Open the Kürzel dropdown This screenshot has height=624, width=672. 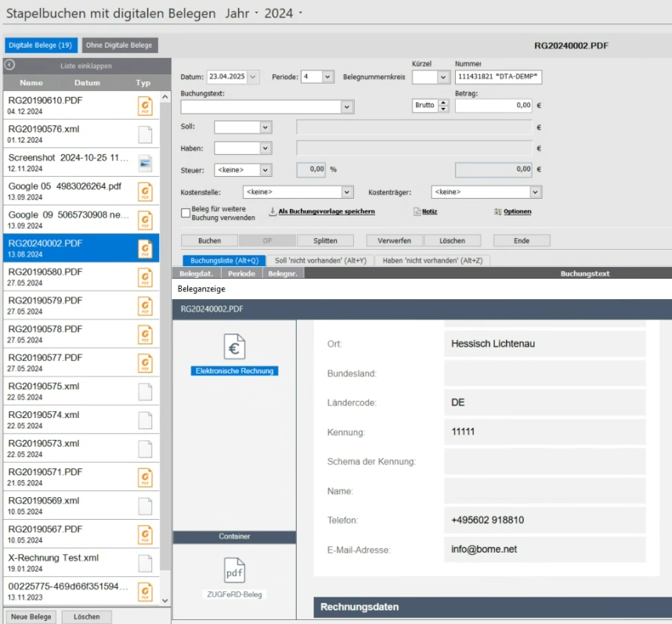[x=443, y=78]
